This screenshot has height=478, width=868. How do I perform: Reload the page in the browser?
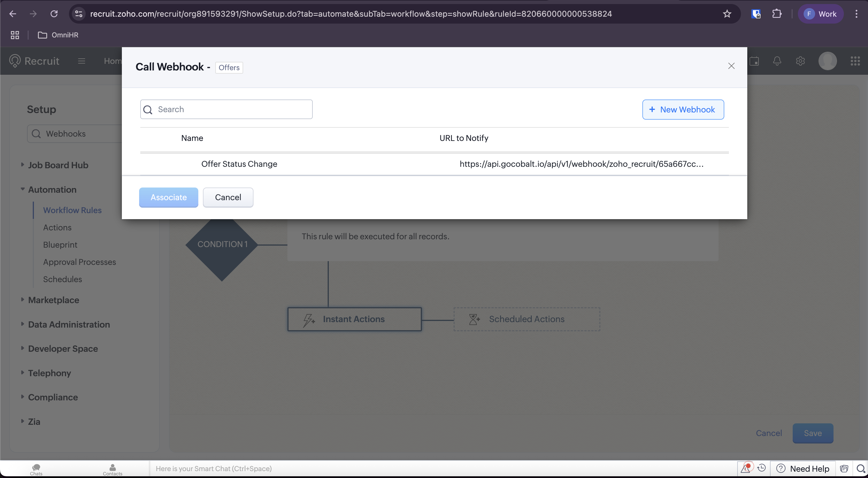click(x=54, y=14)
